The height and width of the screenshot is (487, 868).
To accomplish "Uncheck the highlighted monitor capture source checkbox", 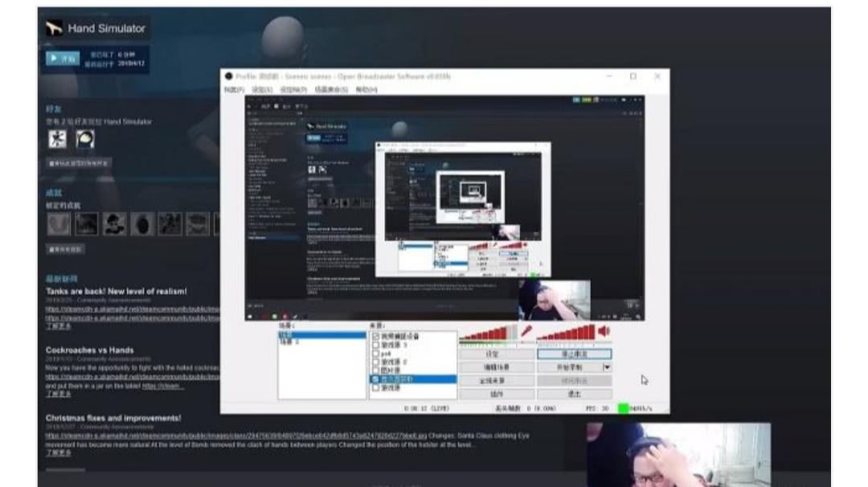I will (x=376, y=379).
